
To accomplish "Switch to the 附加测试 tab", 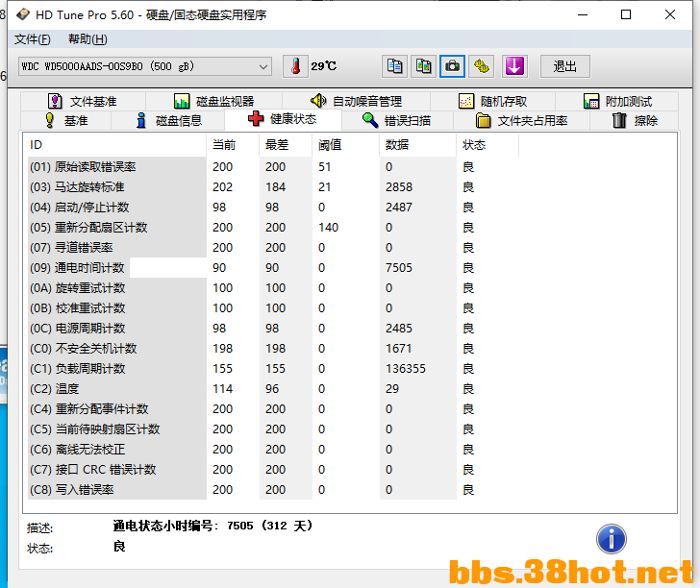I will [x=617, y=101].
